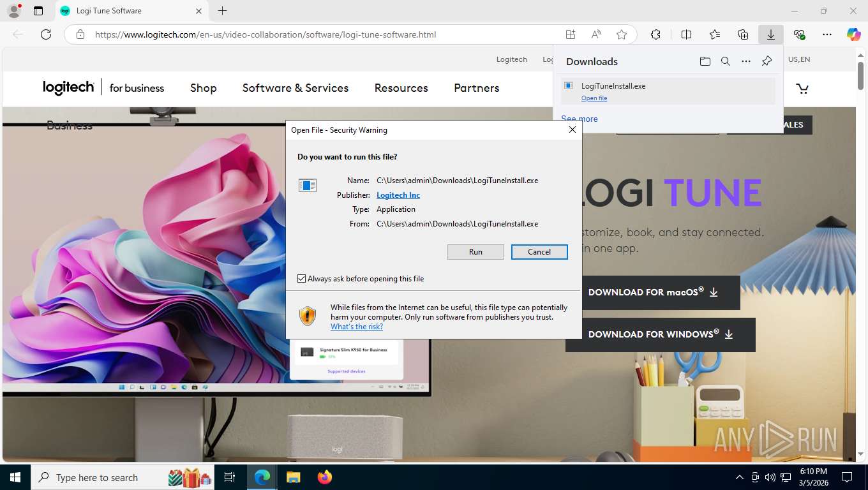Open the network tray icon
This screenshot has width=868, height=490.
click(x=786, y=477)
